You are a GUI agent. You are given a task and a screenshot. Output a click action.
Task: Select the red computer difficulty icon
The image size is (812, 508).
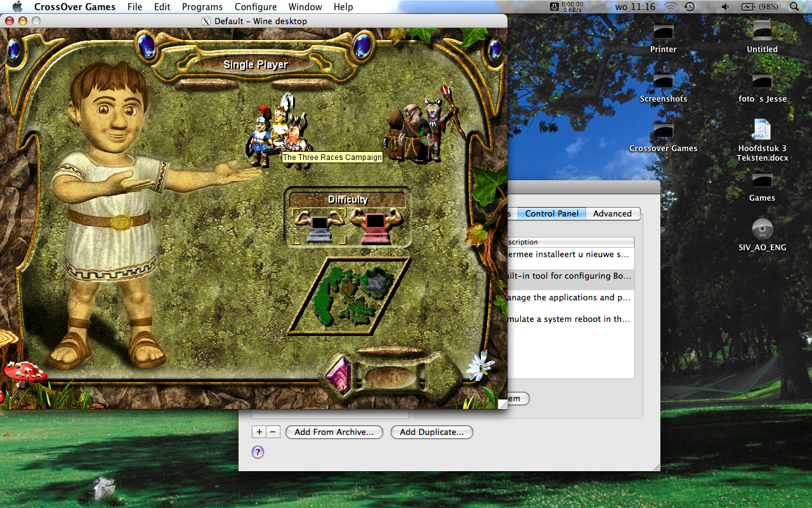(377, 227)
